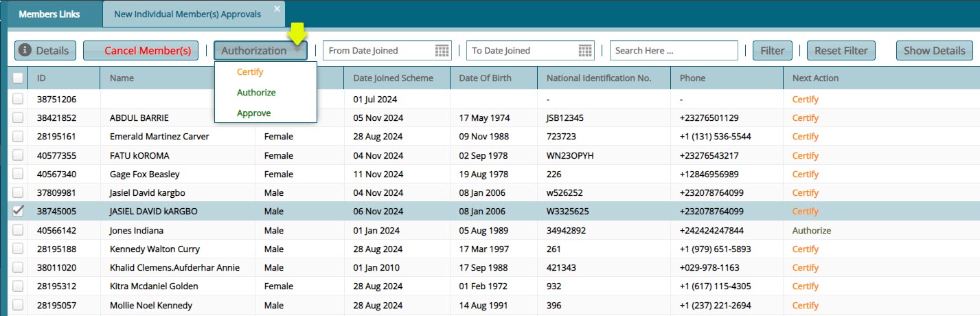
Task: Apply the Filter button
Action: [x=773, y=50]
